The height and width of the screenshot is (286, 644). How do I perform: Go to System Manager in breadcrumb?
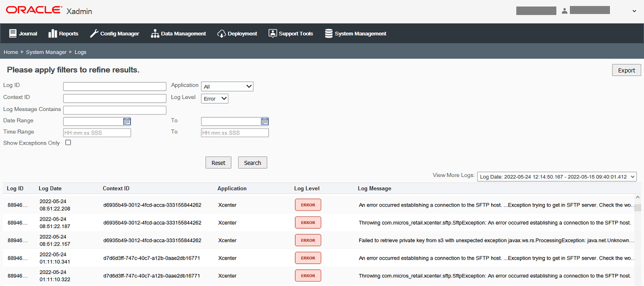pyautogui.click(x=46, y=52)
